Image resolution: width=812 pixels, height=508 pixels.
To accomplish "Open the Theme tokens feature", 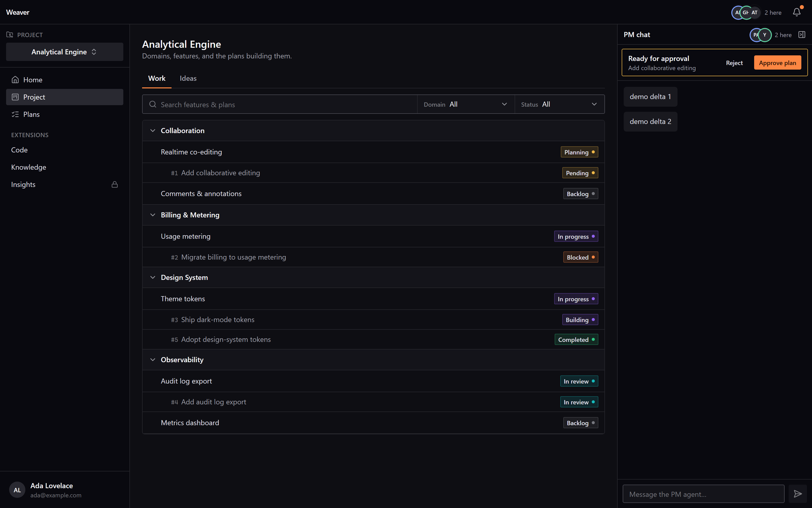I will coord(373,299).
